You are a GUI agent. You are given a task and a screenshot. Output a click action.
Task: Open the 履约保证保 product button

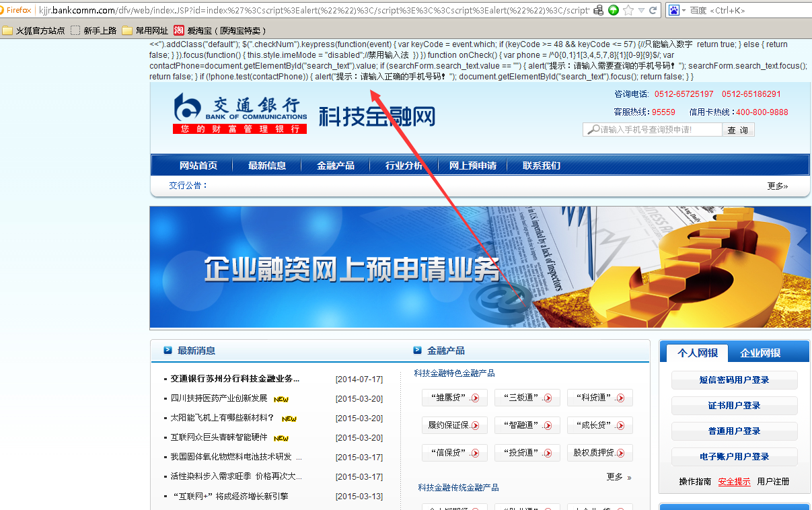(455, 425)
